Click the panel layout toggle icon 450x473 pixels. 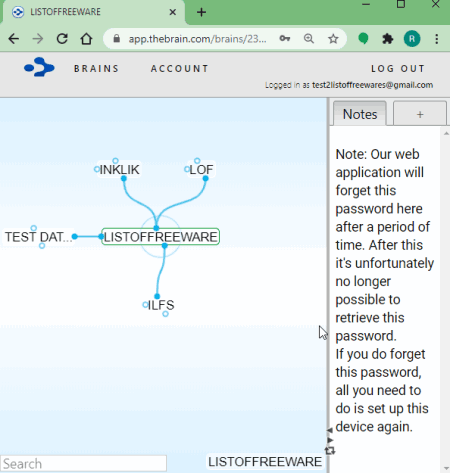[x=330, y=451]
